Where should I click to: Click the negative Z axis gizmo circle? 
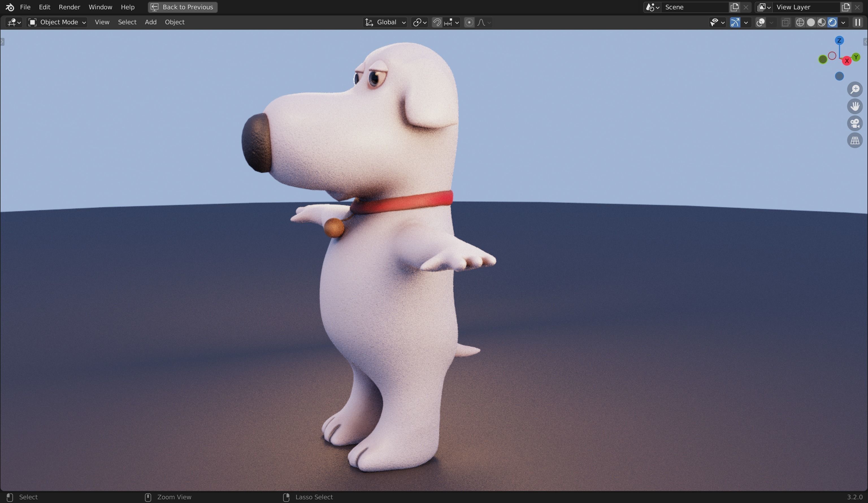point(839,76)
